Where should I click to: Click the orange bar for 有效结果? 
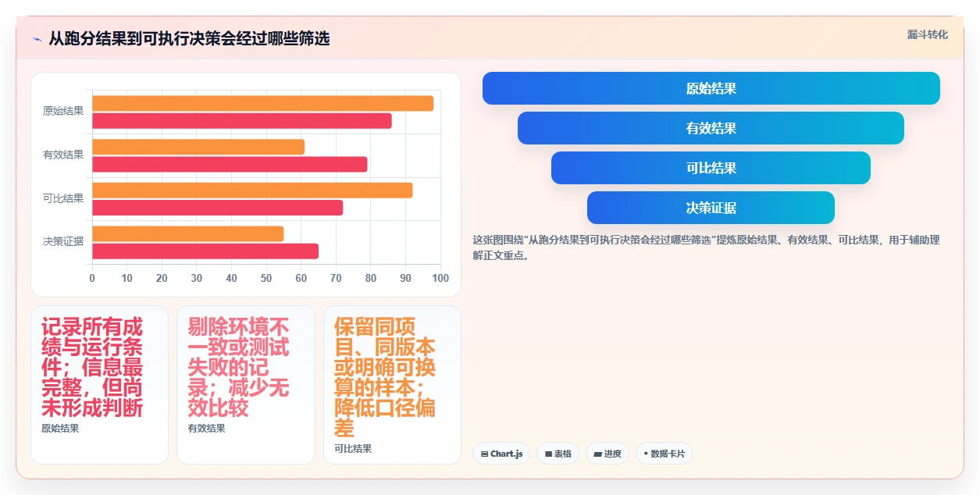click(198, 147)
